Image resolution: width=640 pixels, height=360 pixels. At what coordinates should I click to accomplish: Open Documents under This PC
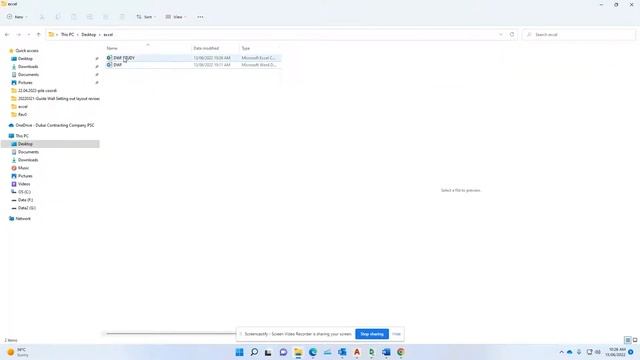tap(28, 152)
